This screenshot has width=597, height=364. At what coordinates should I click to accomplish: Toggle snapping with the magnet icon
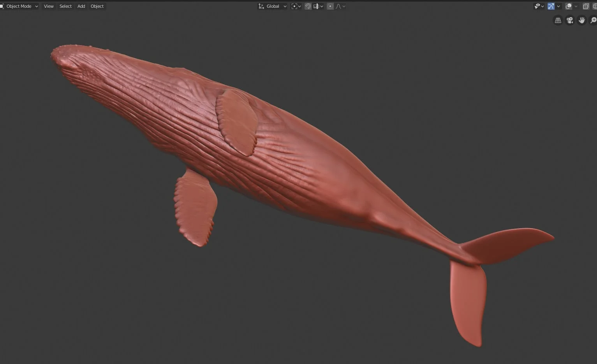click(308, 6)
